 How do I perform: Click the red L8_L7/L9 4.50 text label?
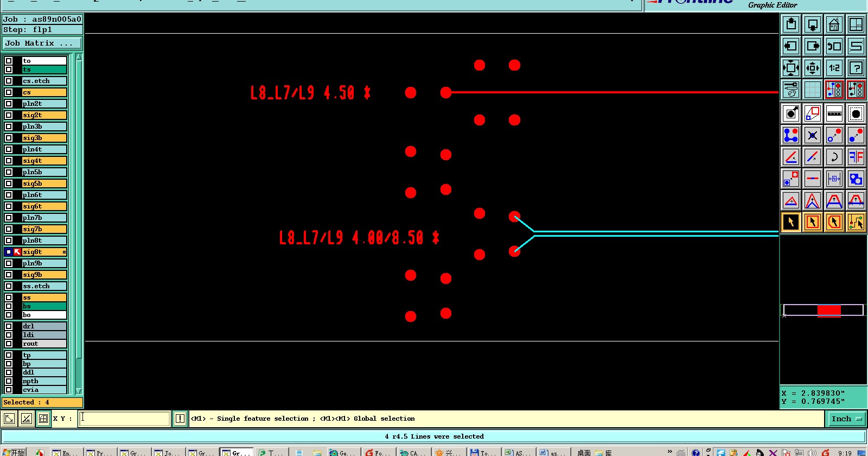[310, 93]
